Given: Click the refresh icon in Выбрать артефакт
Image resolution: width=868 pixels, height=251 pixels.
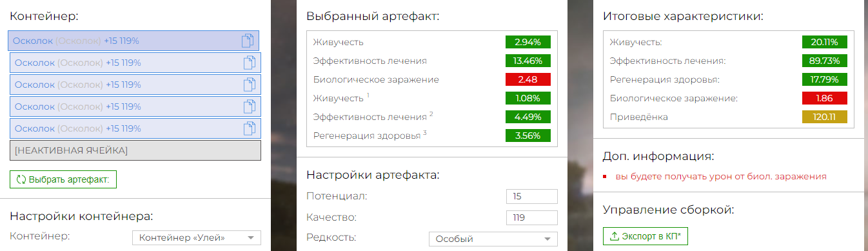Looking at the screenshot, I should (21, 179).
